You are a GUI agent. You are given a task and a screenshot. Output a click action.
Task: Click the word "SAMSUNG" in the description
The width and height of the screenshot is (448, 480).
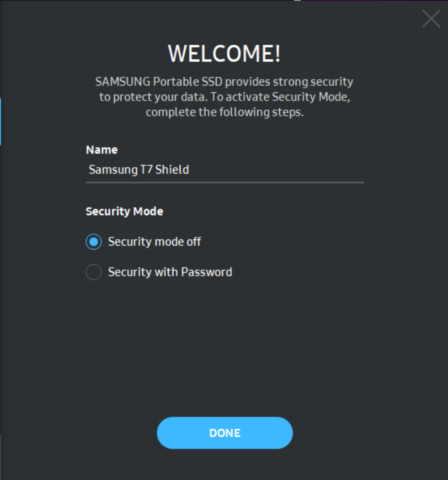122,82
